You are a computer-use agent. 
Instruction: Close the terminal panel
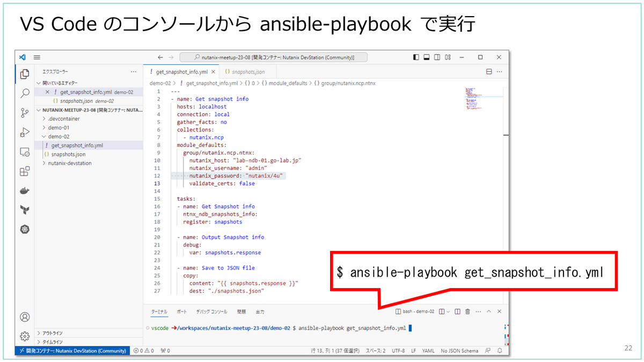(500, 312)
